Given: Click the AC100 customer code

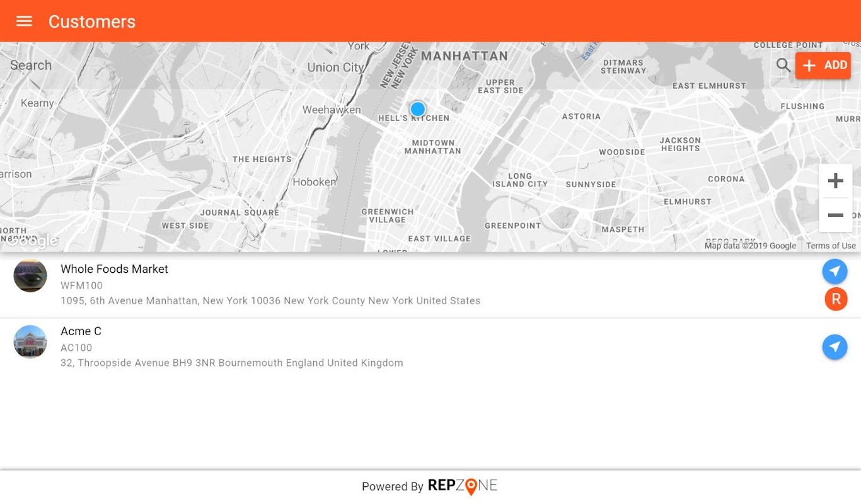Looking at the screenshot, I should pos(76,348).
